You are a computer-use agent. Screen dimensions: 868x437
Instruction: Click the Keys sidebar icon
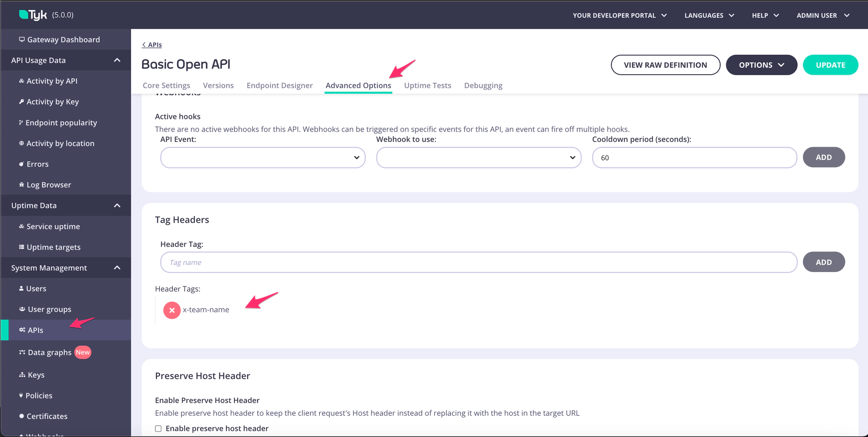22,375
